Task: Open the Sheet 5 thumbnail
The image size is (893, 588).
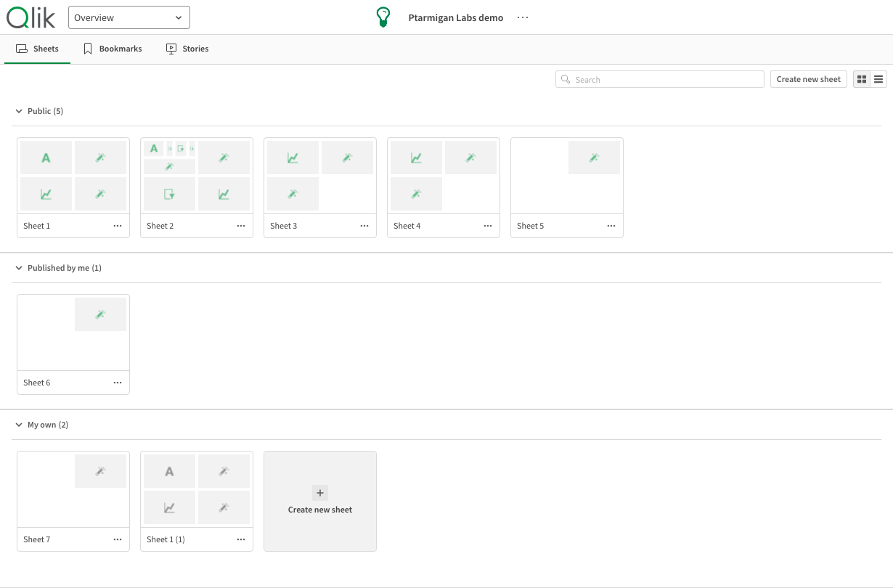Action: point(567,176)
